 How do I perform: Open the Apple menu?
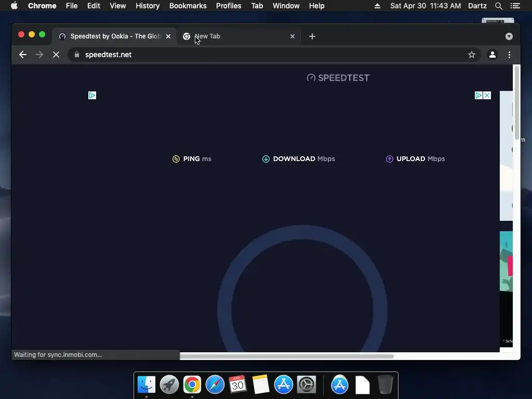click(x=14, y=6)
